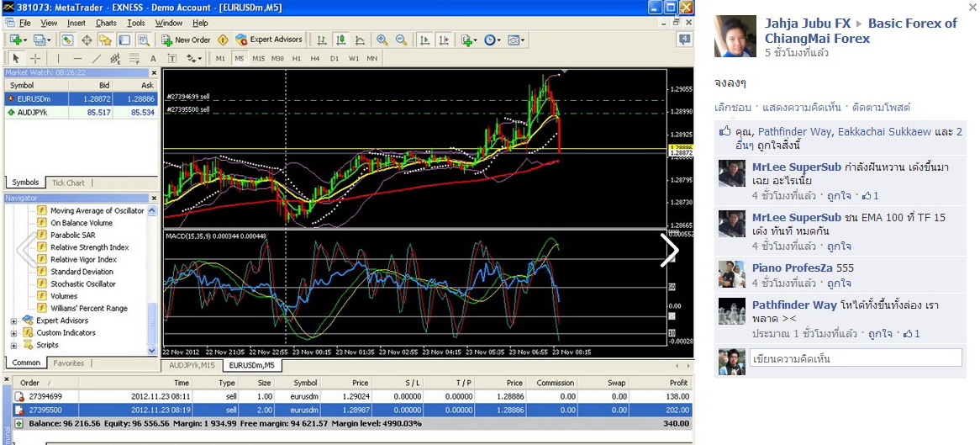Click the New Order button
Screen dimensions: 980x445
point(187,40)
